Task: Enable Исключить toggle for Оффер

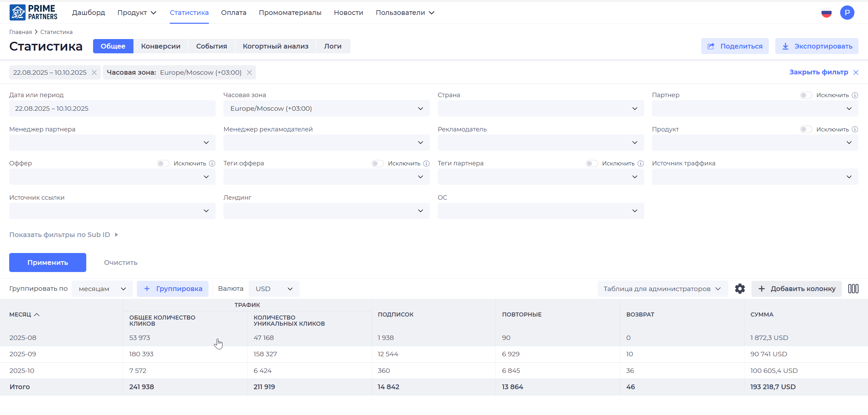Action: (x=163, y=163)
